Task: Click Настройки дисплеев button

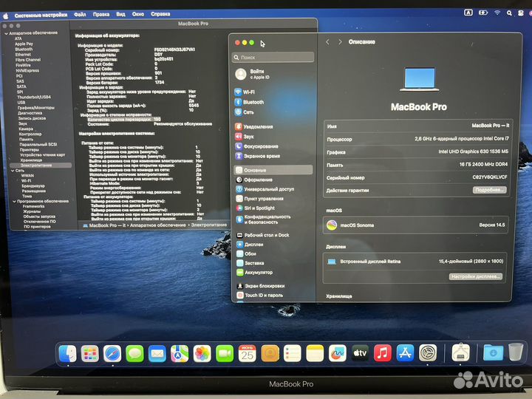Action: pos(476,276)
